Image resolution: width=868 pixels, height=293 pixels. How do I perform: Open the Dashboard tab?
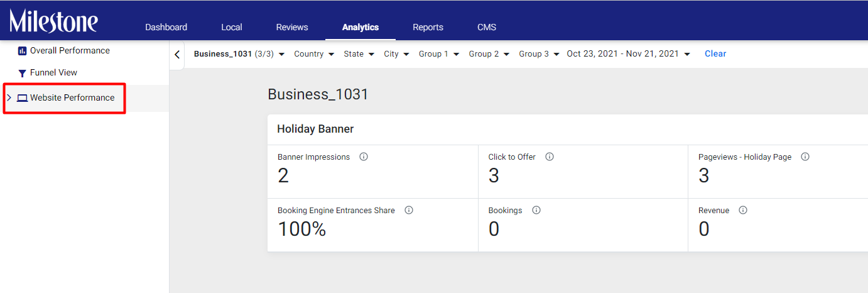tap(166, 27)
